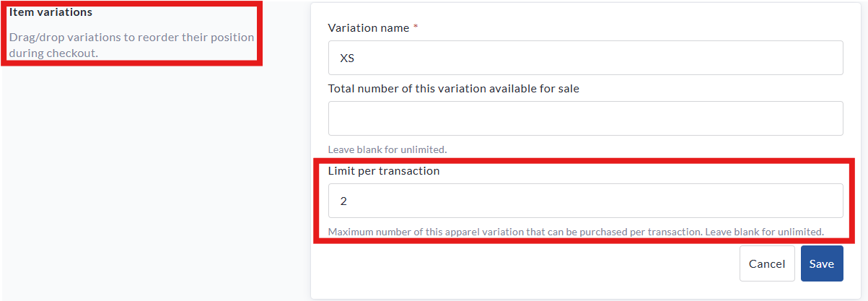Select the Item variations heading
The image size is (868, 301).
51,12
